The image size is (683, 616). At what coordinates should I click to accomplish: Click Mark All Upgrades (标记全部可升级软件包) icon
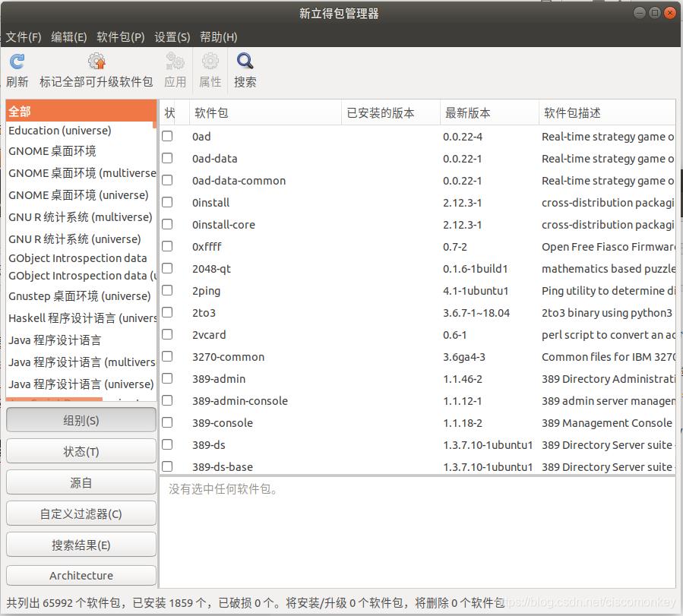(96, 62)
